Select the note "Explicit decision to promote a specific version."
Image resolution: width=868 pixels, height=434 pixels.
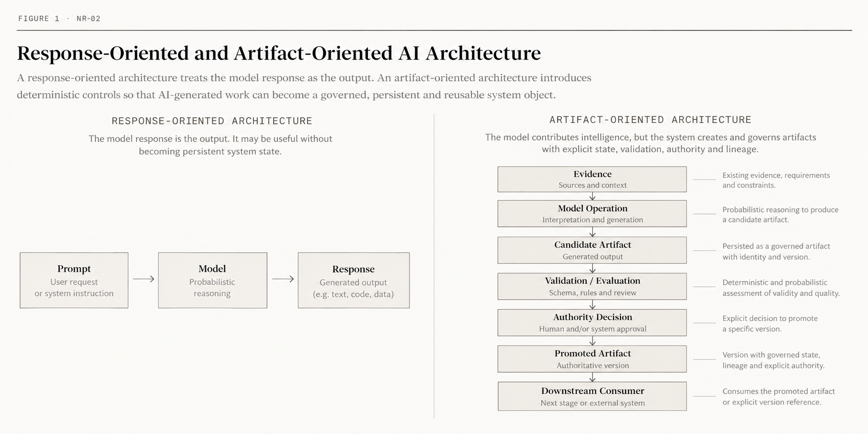coord(770,323)
